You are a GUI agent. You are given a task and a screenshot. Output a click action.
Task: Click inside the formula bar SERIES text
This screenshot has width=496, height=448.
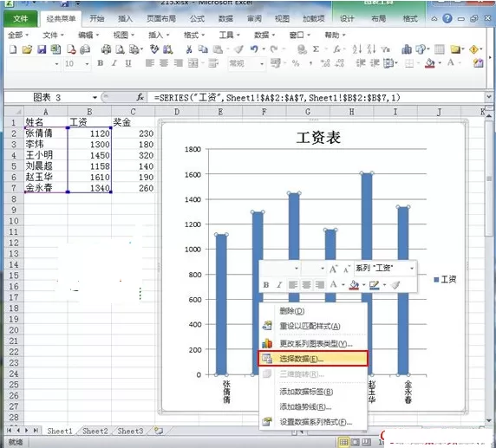pyautogui.click(x=277, y=97)
